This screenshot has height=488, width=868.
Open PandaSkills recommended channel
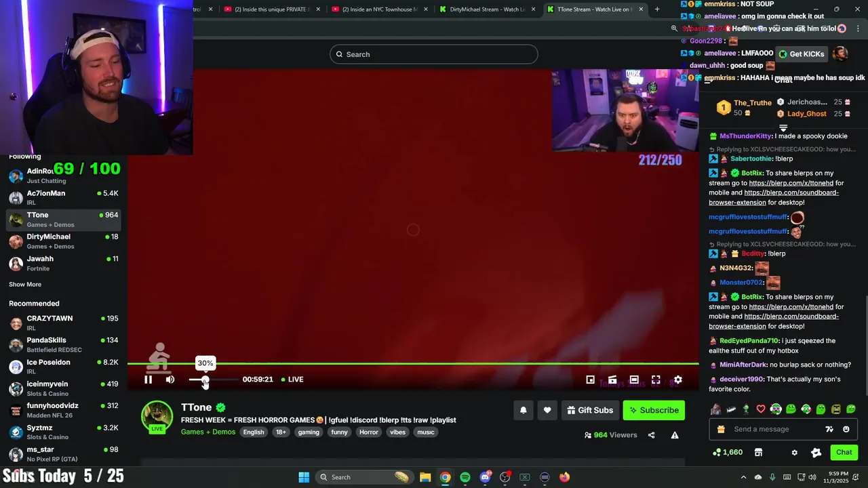[x=64, y=344]
